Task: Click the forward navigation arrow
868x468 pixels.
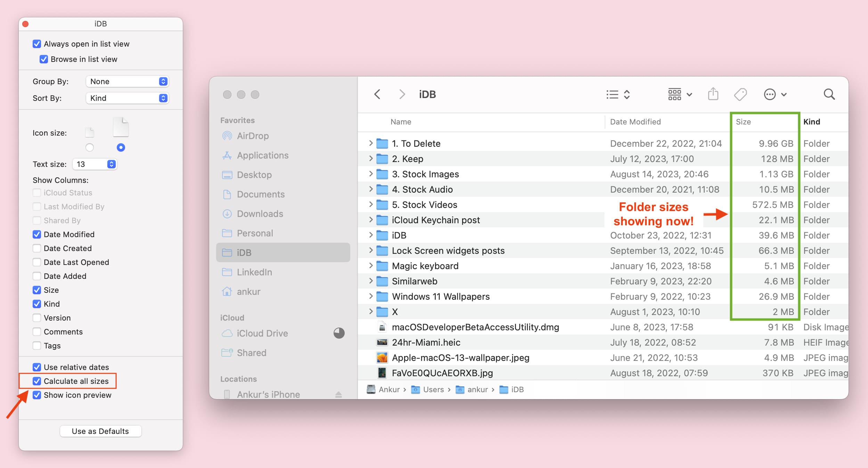Action: point(401,95)
